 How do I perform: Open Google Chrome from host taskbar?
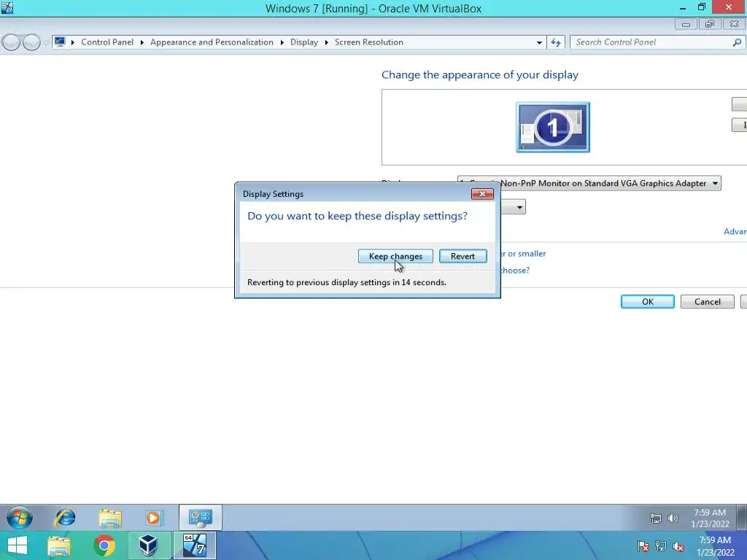(x=104, y=545)
